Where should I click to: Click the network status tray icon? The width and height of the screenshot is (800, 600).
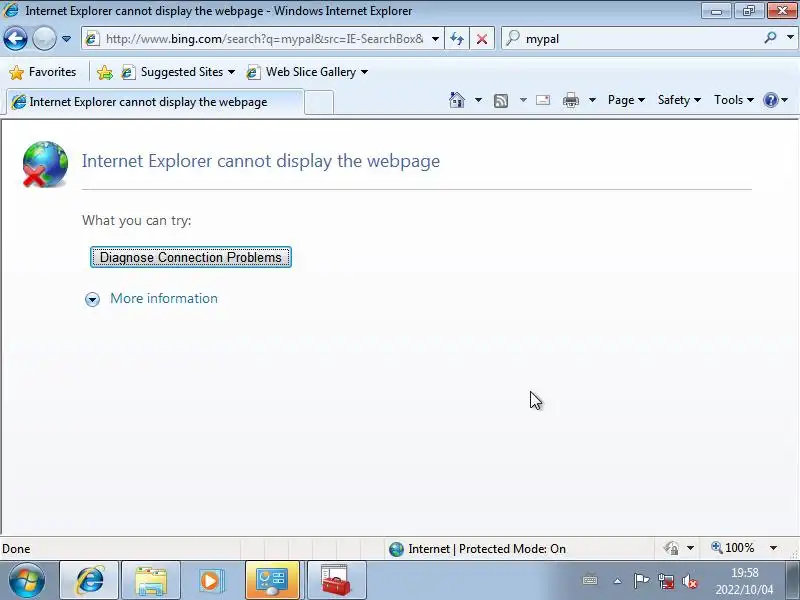(665, 581)
